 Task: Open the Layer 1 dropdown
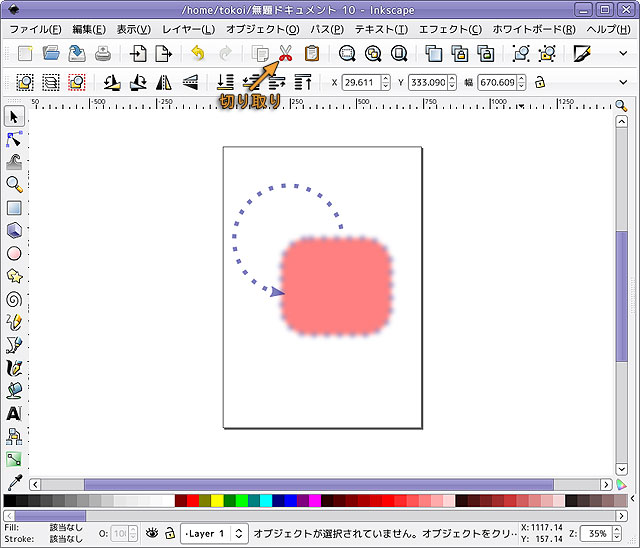click(x=214, y=534)
